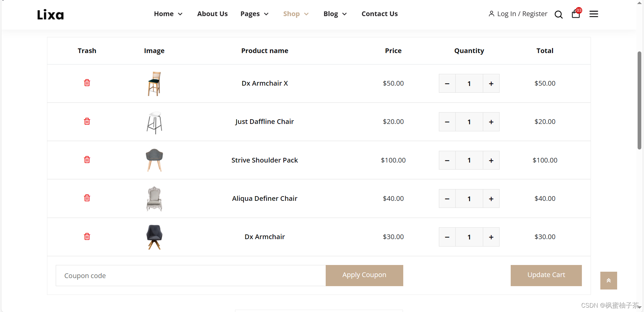Image resolution: width=644 pixels, height=312 pixels.
Task: Remove Aliqua Definer Chair via trash icon
Action: click(87, 198)
